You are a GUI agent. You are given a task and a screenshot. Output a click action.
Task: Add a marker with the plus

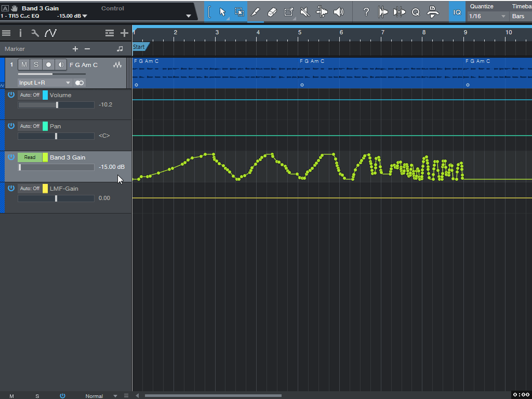[x=75, y=49]
